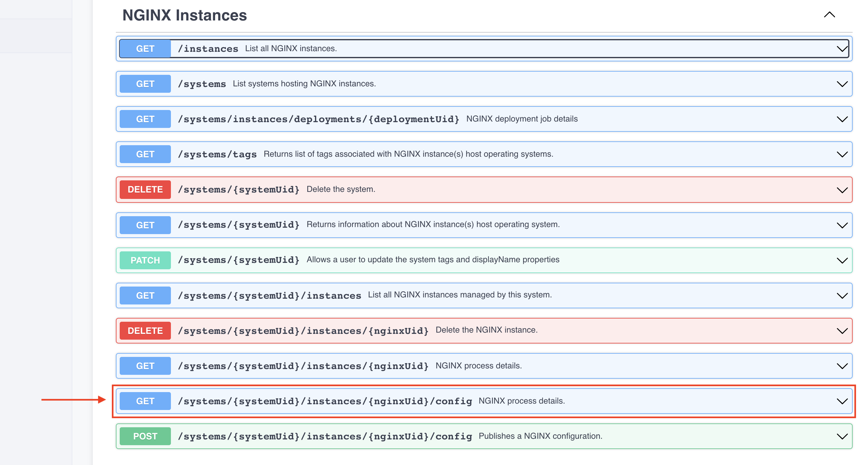The width and height of the screenshot is (868, 465).
Task: Expand chevron for Delete the NGINX instance row
Action: coord(842,331)
